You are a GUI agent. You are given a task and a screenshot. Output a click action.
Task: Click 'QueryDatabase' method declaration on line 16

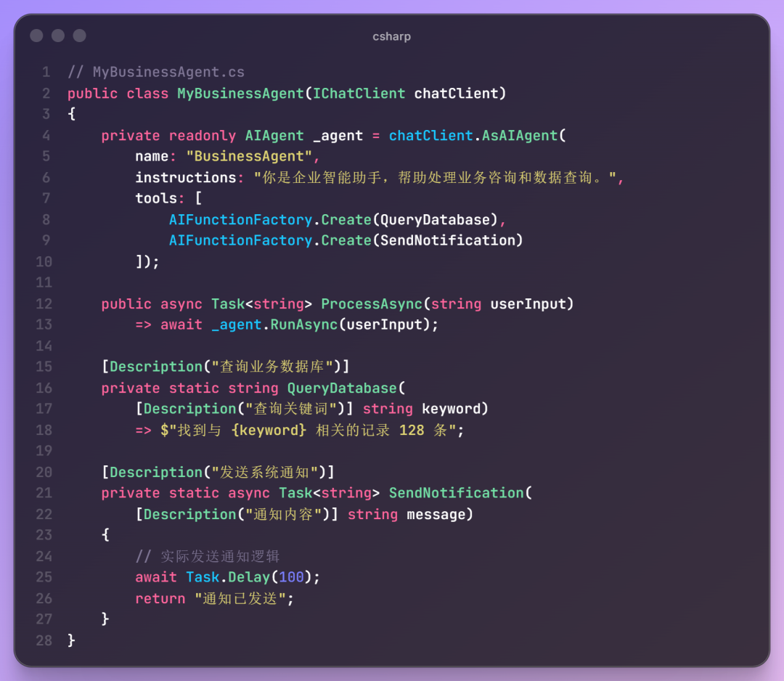point(342,388)
